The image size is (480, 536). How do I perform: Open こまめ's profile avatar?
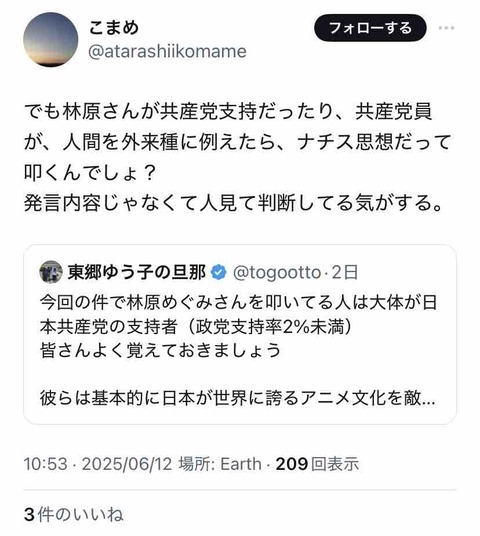pyautogui.click(x=51, y=39)
